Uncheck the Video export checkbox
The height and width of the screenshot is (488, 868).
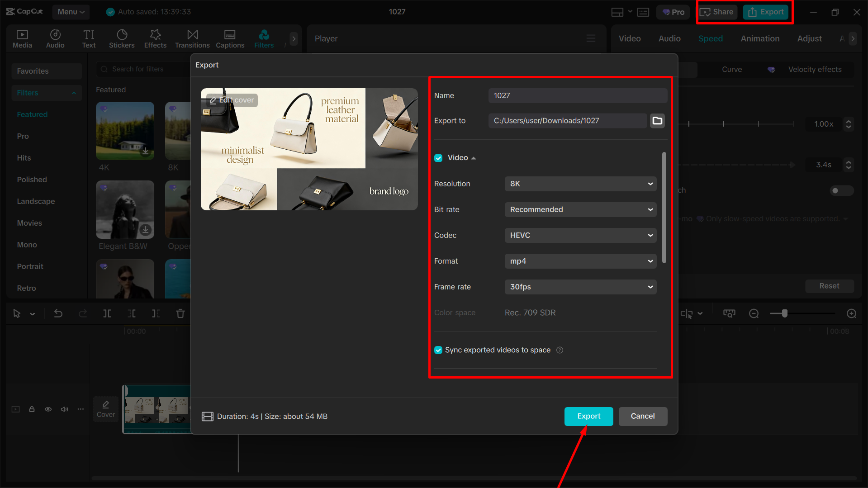438,157
